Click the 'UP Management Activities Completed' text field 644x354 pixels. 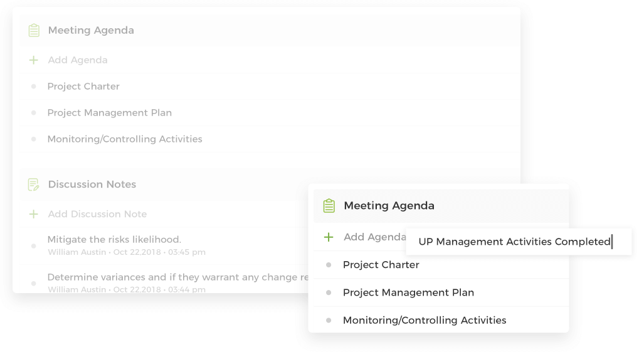click(x=519, y=242)
